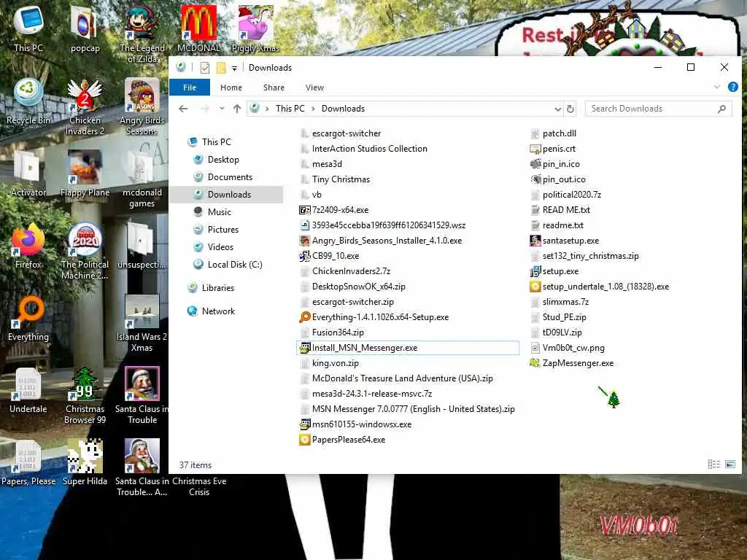Open the Recycle Bin icon

click(28, 101)
